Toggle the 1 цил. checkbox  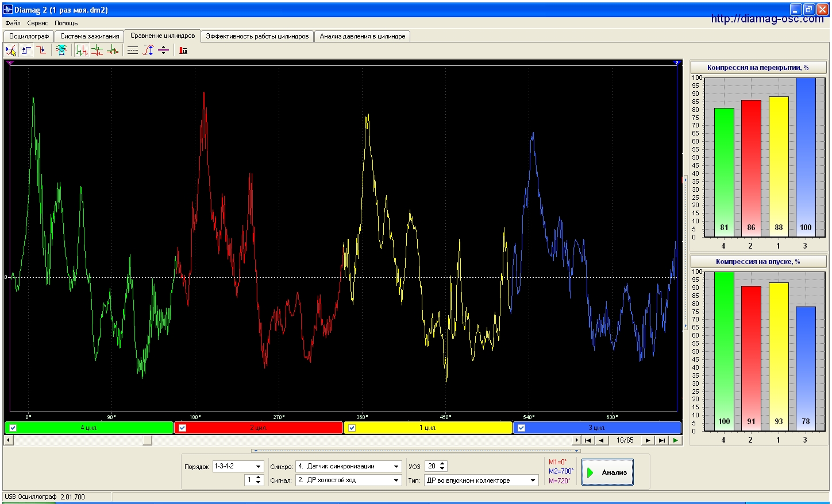pos(352,428)
